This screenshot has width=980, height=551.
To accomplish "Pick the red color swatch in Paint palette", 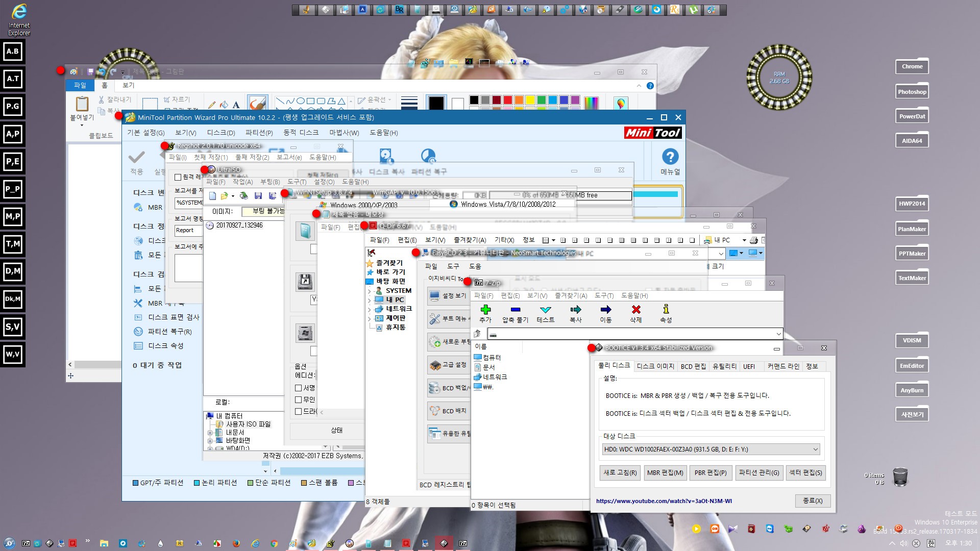I will click(508, 100).
